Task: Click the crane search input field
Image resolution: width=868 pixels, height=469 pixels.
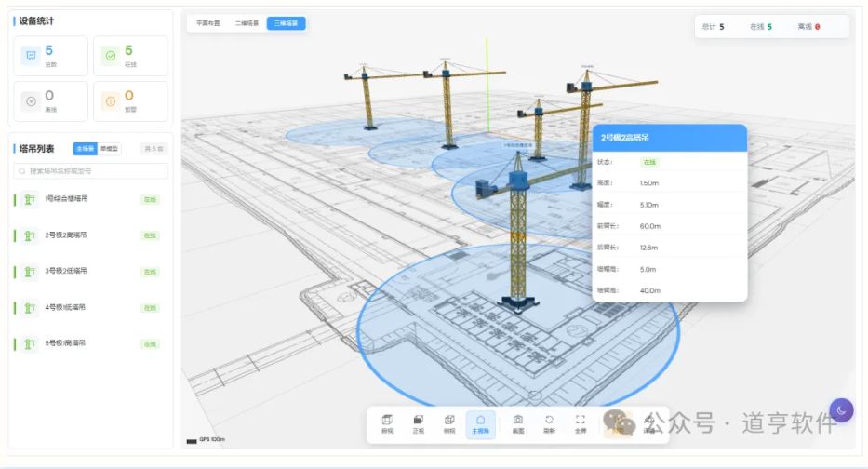Action: coord(91,171)
